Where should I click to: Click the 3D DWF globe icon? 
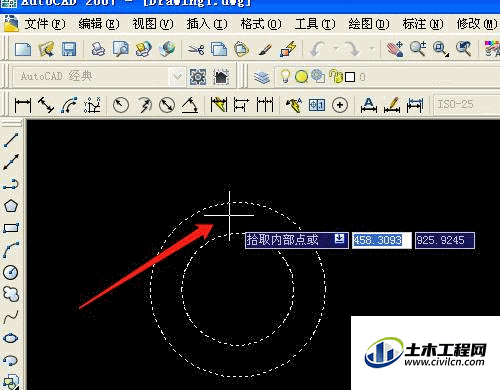click(167, 49)
